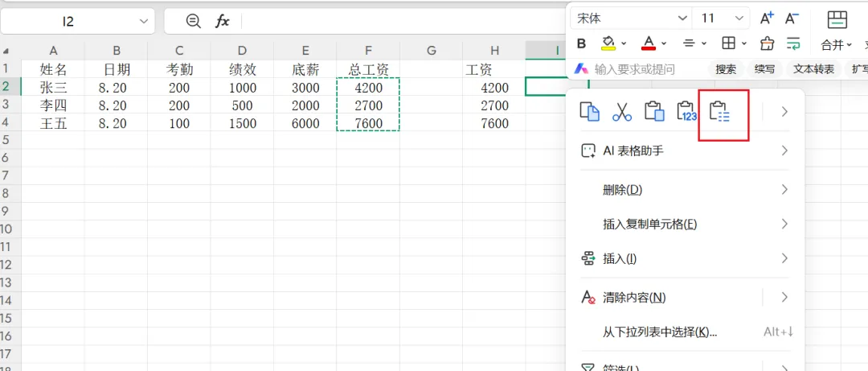Viewport: 868px width, 371px height.
Task: Increase font size with A+ icon
Action: point(767,19)
